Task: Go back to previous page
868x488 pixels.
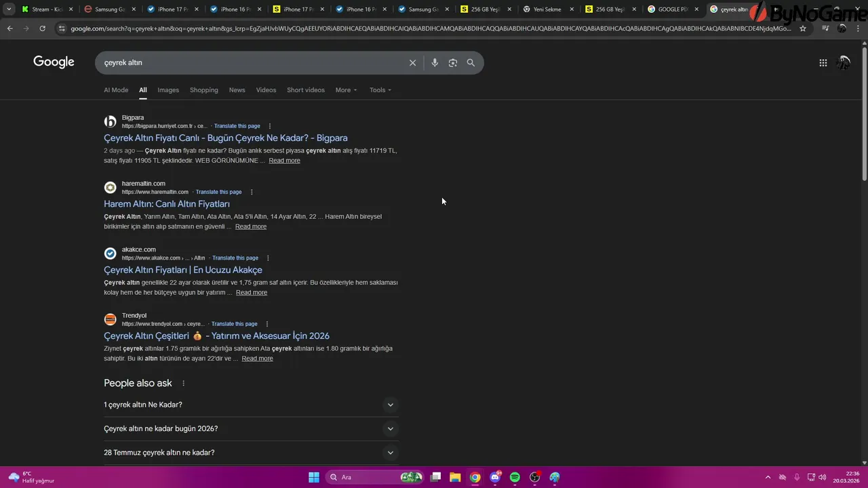Action: (9, 28)
